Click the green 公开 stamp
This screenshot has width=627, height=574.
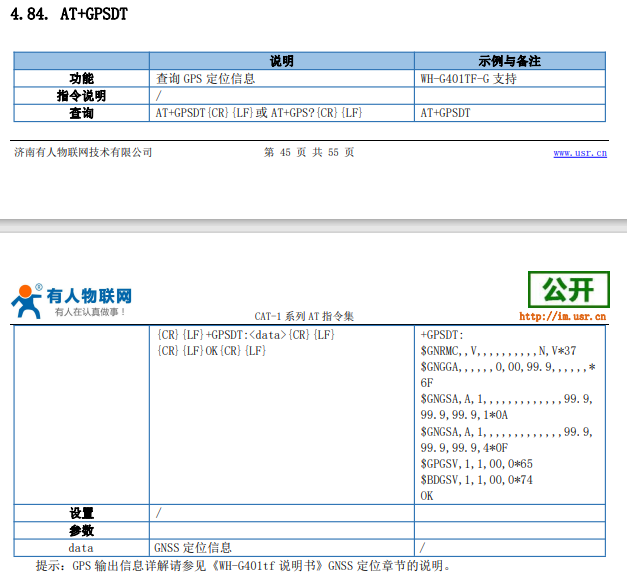[569, 290]
